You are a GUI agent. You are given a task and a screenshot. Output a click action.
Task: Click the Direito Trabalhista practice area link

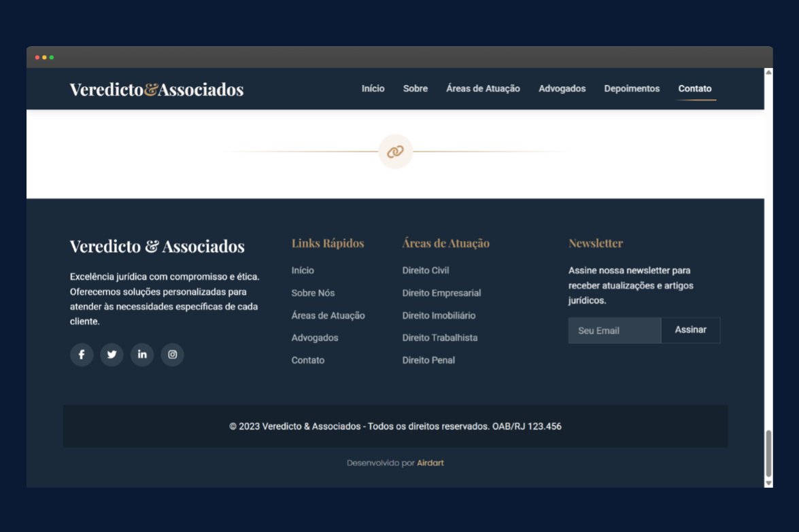tap(440, 338)
